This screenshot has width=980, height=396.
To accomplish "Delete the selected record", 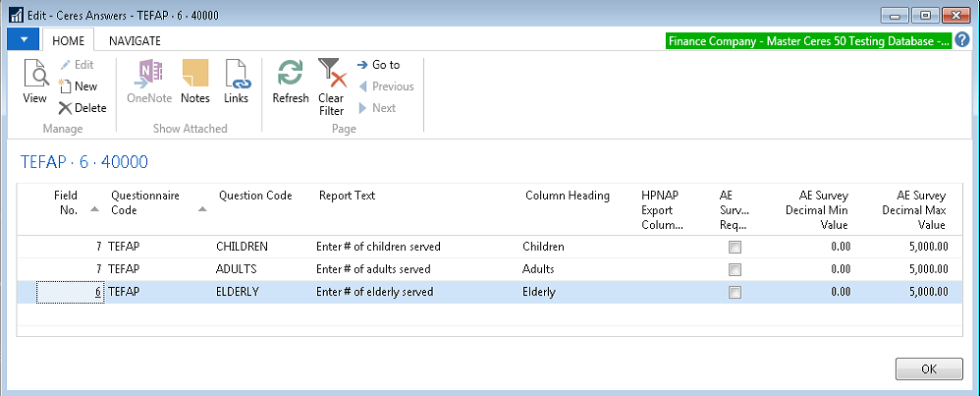I will [x=82, y=108].
